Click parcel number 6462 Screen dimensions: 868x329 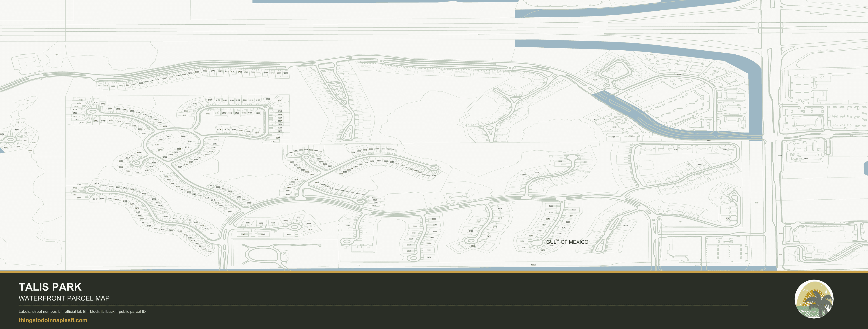pyautogui.click(x=163, y=212)
